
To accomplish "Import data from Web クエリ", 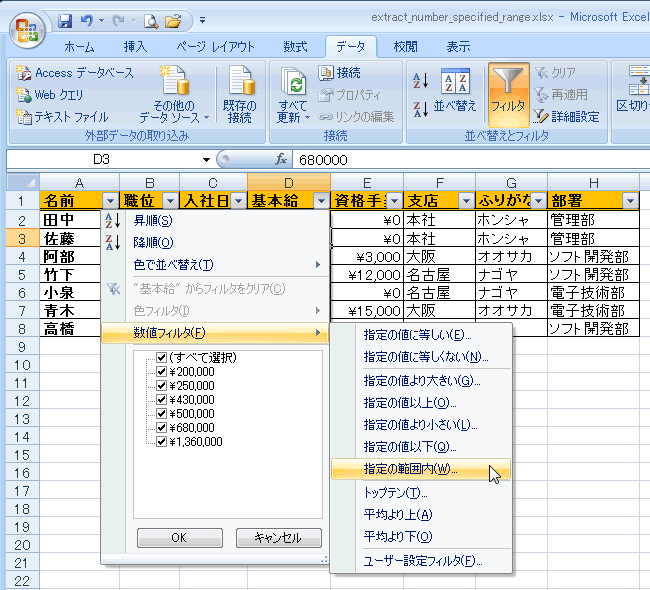I will coord(49,95).
